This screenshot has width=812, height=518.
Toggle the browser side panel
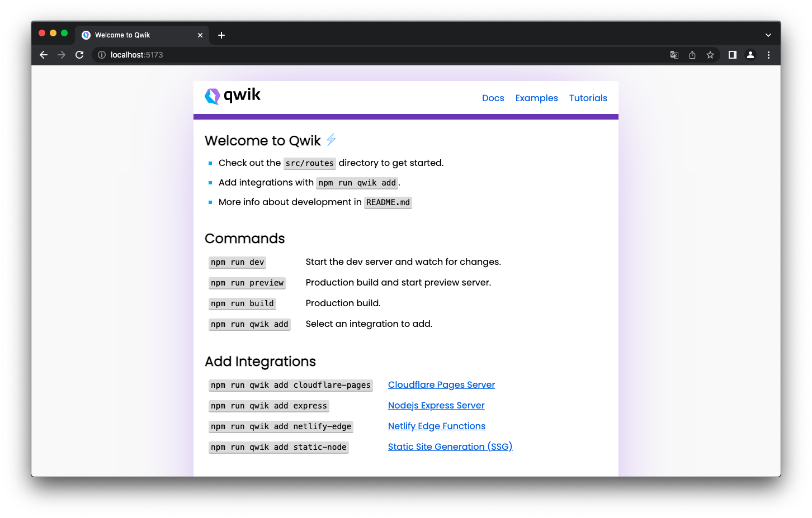pos(733,55)
